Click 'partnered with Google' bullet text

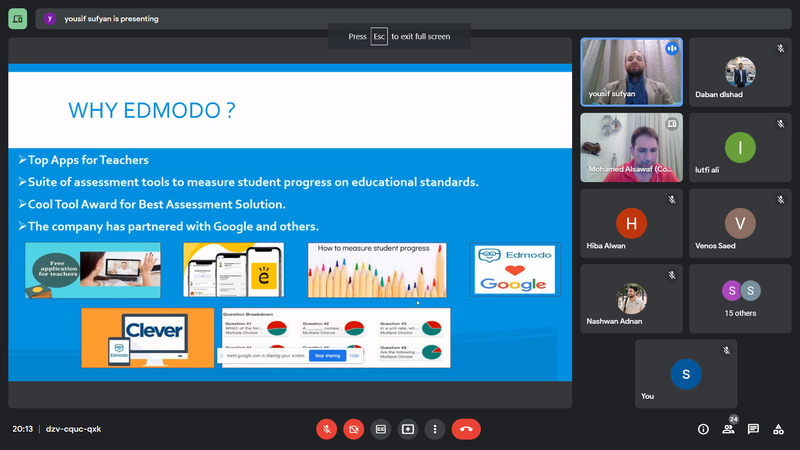pyautogui.click(x=173, y=227)
